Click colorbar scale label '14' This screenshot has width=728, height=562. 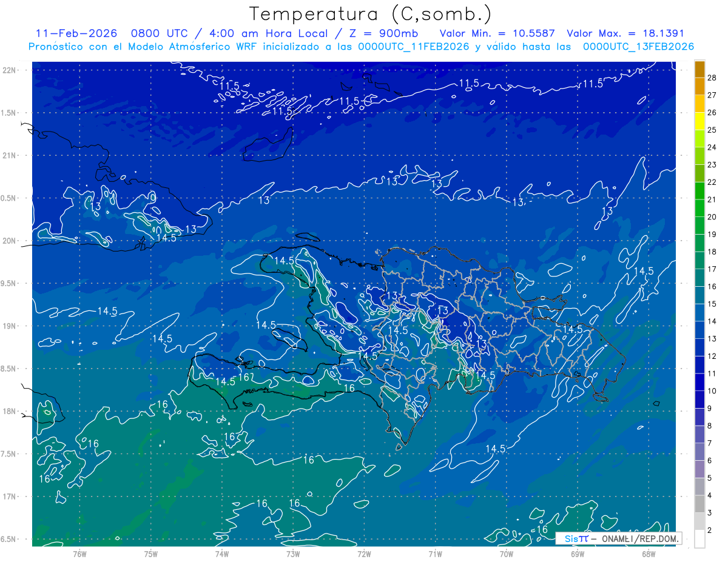click(712, 321)
